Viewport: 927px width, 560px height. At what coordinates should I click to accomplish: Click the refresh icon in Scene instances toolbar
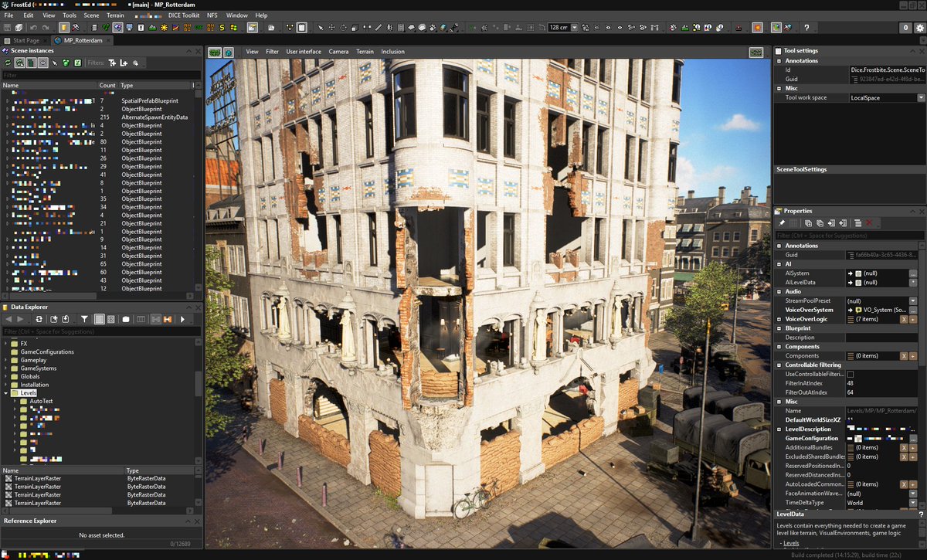click(8, 63)
